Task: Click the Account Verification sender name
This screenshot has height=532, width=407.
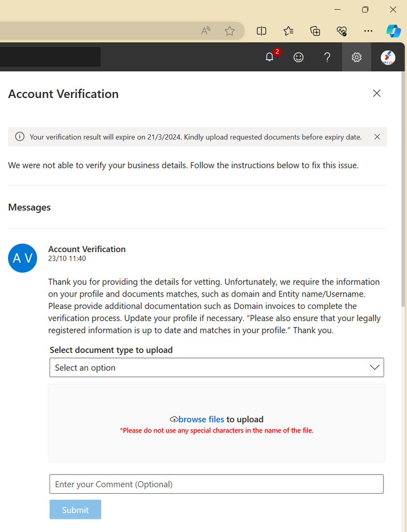Action: pyautogui.click(x=87, y=249)
